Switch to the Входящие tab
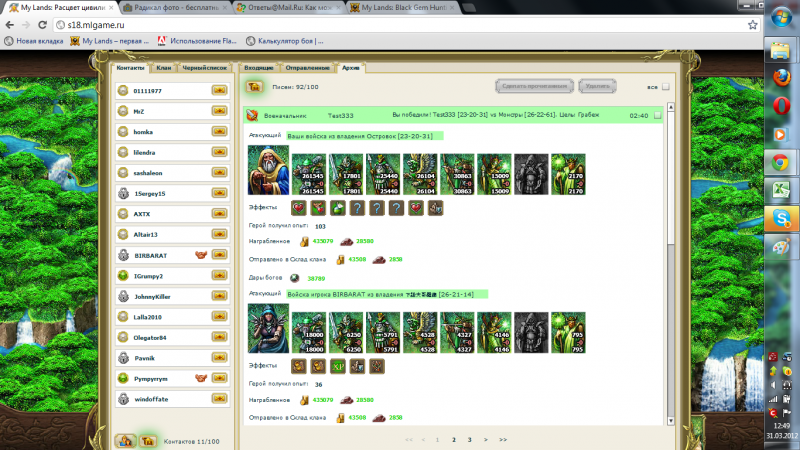Image resolution: width=800 pixels, height=450 pixels. 259,67
